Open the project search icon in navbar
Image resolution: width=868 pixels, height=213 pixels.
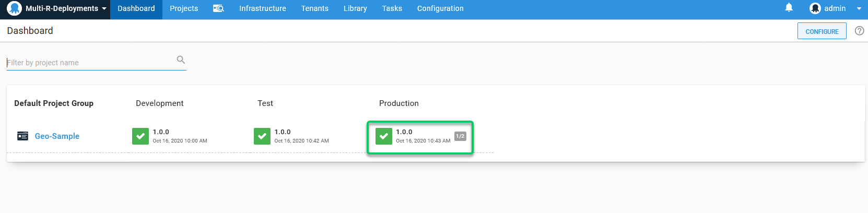coord(218,8)
